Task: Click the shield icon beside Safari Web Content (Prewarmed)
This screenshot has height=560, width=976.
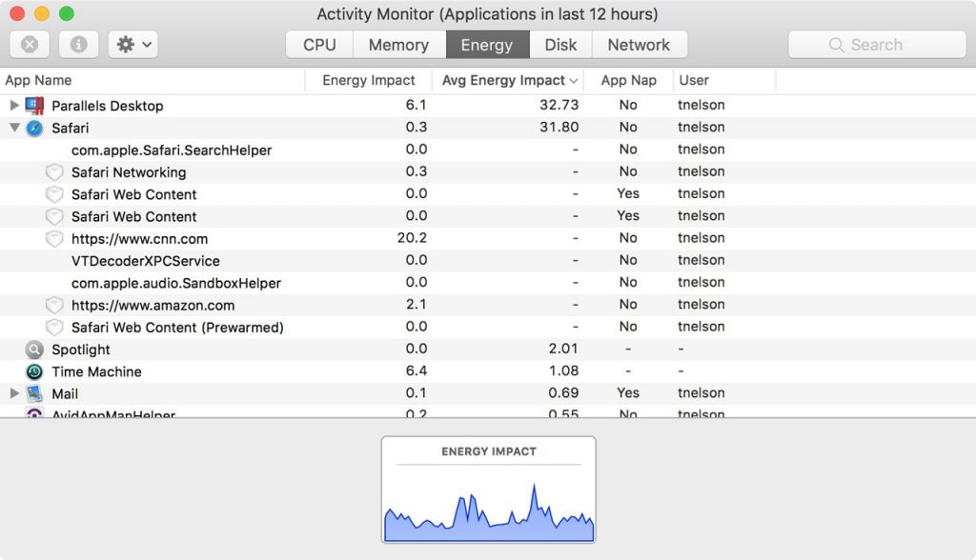Action: [54, 328]
